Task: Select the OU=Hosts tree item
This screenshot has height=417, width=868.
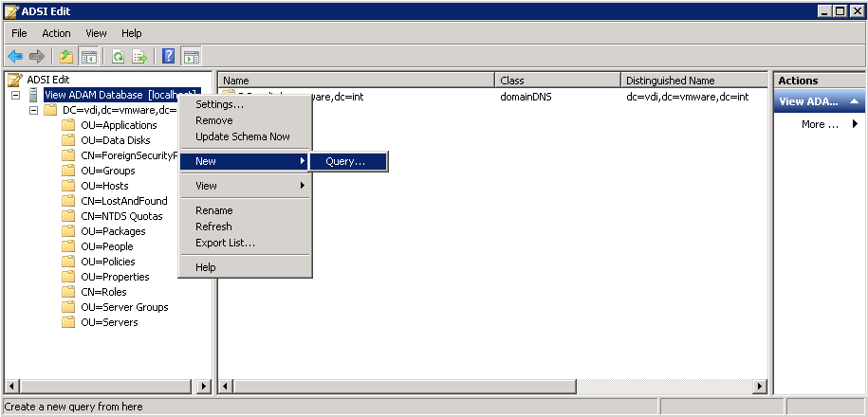Action: 104,186
